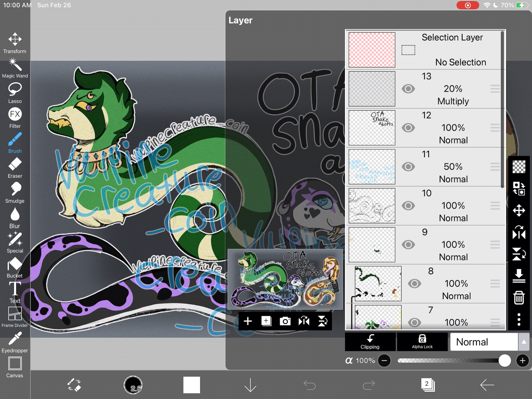Tap layer 13 reorder handle
The width and height of the screenshot is (532, 399).
(x=495, y=89)
